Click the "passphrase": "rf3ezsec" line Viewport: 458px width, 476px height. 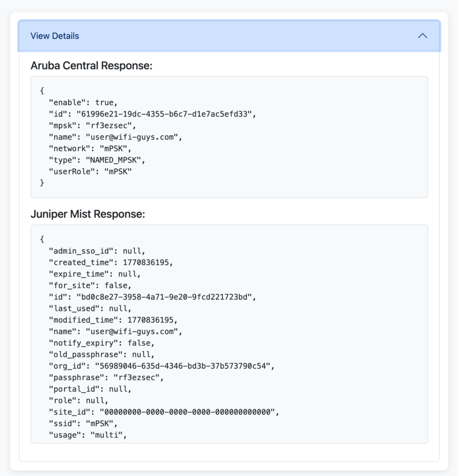click(106, 377)
